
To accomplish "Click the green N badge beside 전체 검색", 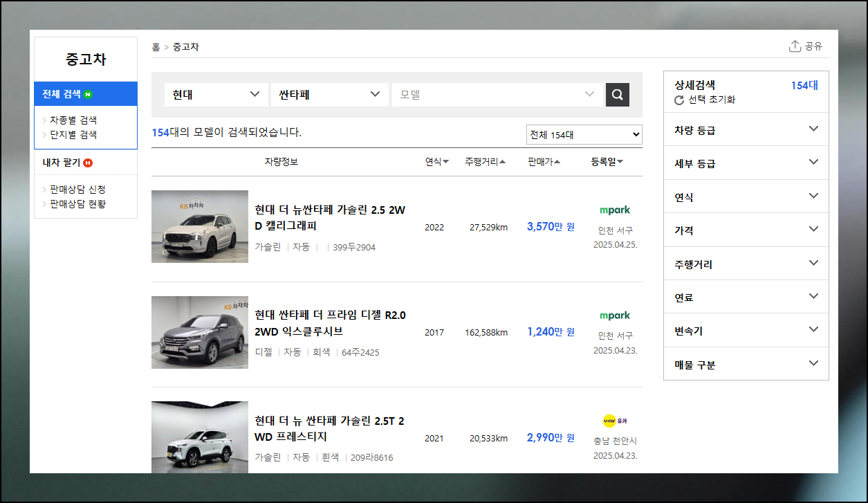I will coord(88,94).
